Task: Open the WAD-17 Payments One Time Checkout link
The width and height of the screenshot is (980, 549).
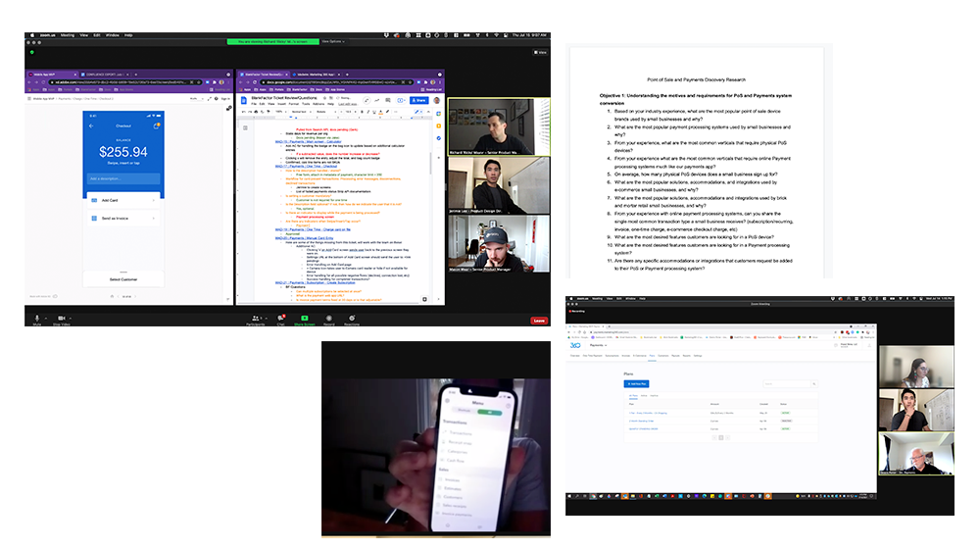Action: pyautogui.click(x=306, y=167)
